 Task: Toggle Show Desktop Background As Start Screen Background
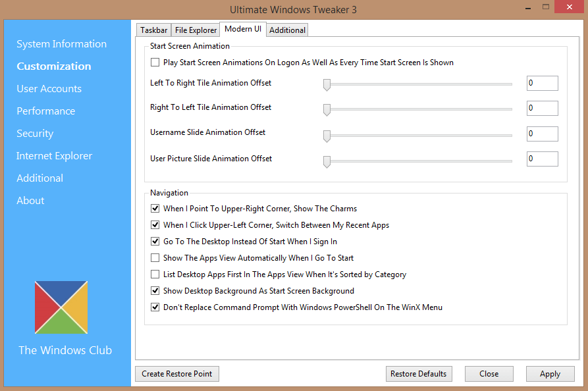[x=155, y=291]
